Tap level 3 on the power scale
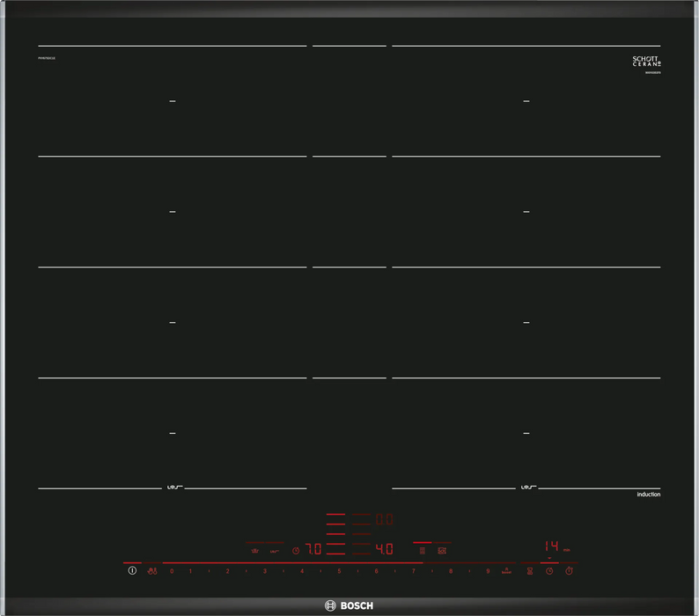This screenshot has height=616, width=699. point(264,571)
